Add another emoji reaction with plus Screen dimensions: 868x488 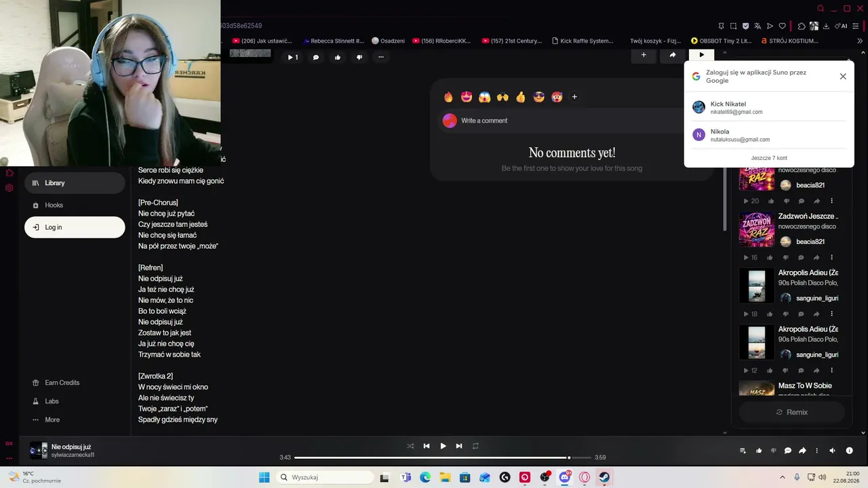click(574, 97)
